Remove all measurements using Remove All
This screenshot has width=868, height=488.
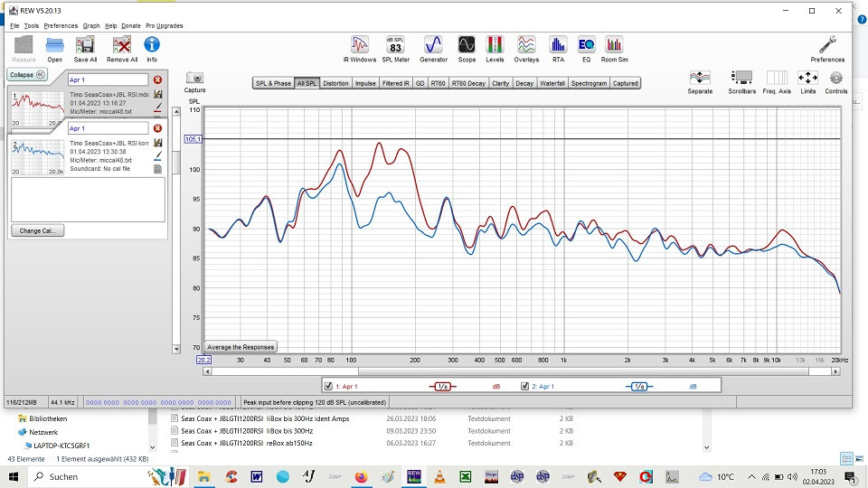point(122,49)
